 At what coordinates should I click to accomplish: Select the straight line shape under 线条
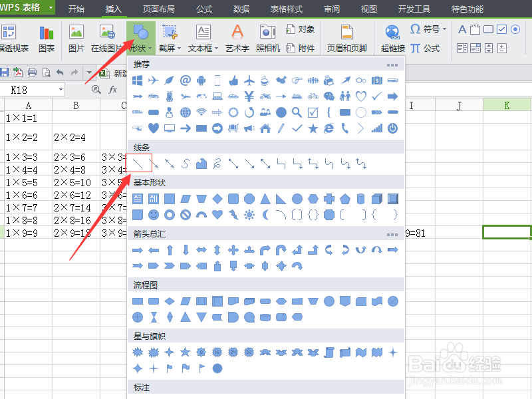[138, 164]
